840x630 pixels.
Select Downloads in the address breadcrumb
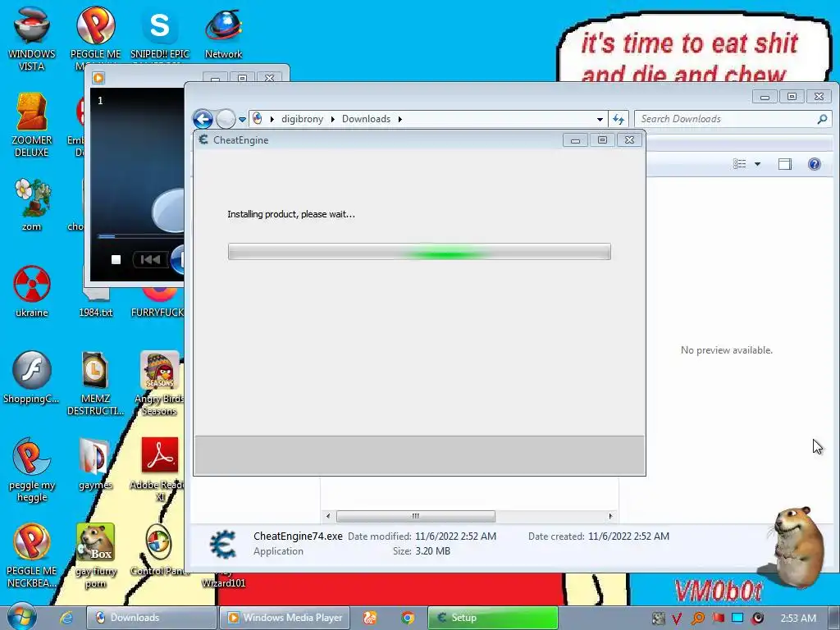tap(367, 119)
